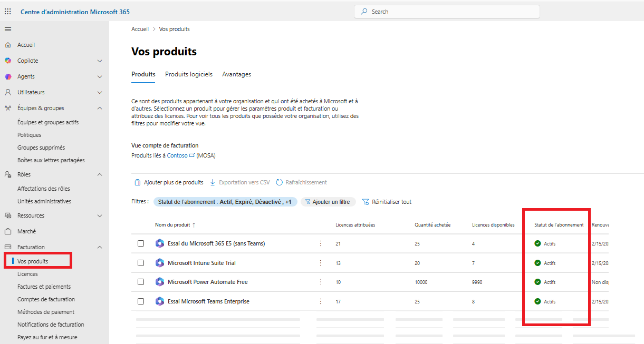
Task: Click Ajouter plus de produits button
Action: [x=169, y=182]
